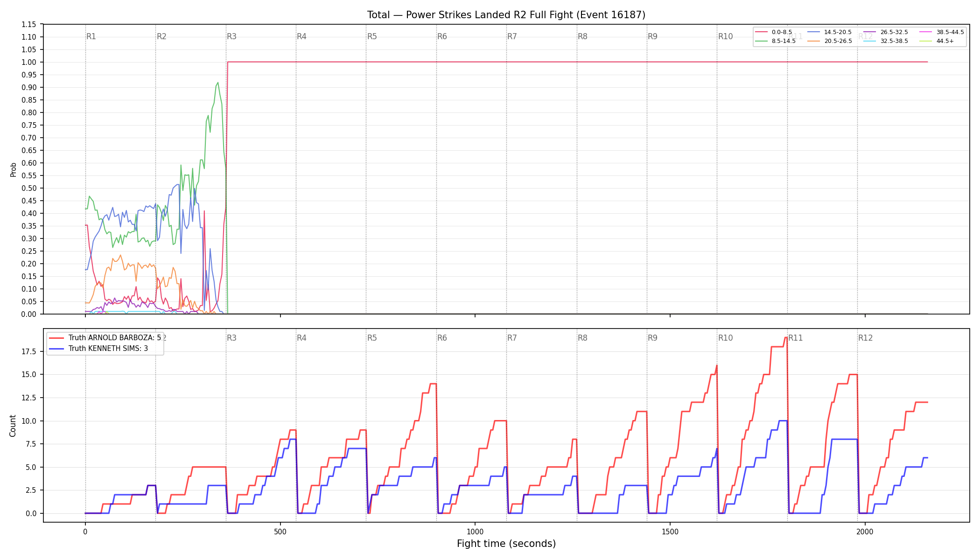Click the red line swatch beside 0.0-8.5

[x=761, y=32]
